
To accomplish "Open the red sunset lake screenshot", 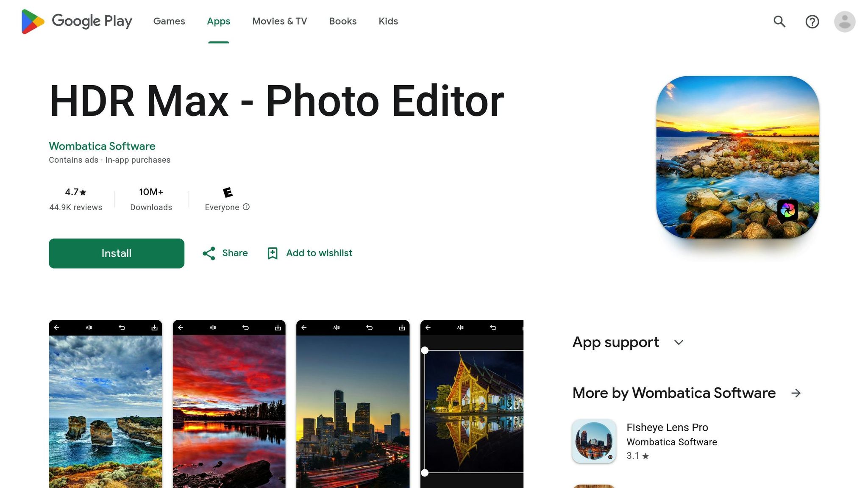I will pyautogui.click(x=229, y=404).
